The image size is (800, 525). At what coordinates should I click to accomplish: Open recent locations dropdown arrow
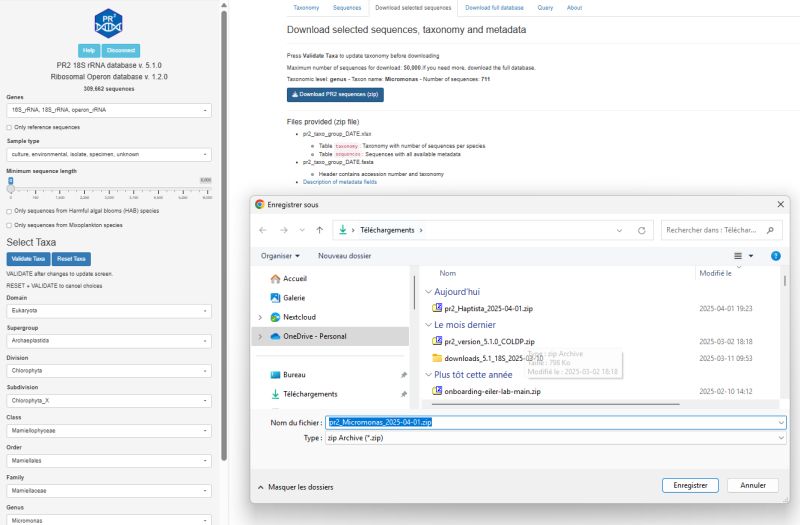click(302, 230)
